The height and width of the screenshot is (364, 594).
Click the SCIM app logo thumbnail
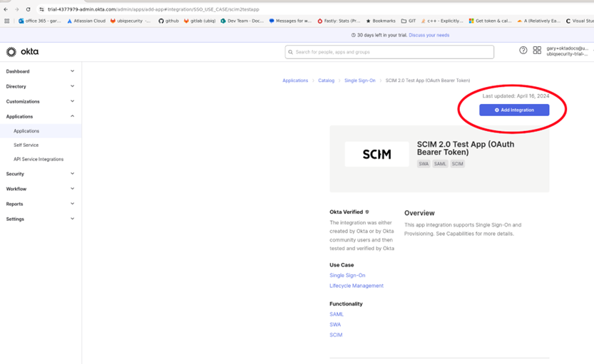click(377, 154)
